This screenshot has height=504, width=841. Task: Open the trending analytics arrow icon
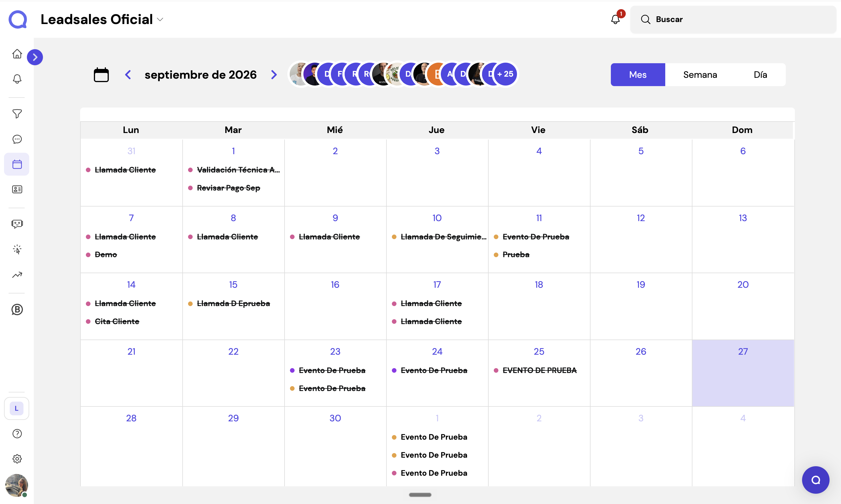point(17,275)
